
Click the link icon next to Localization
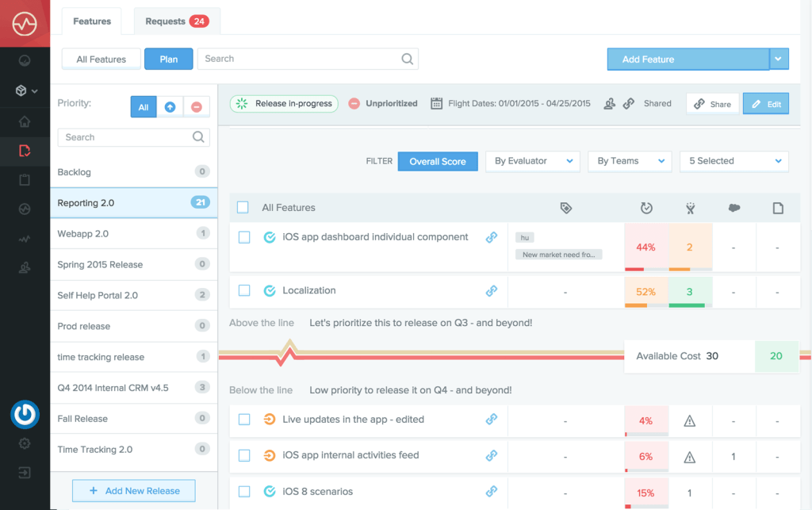click(492, 290)
